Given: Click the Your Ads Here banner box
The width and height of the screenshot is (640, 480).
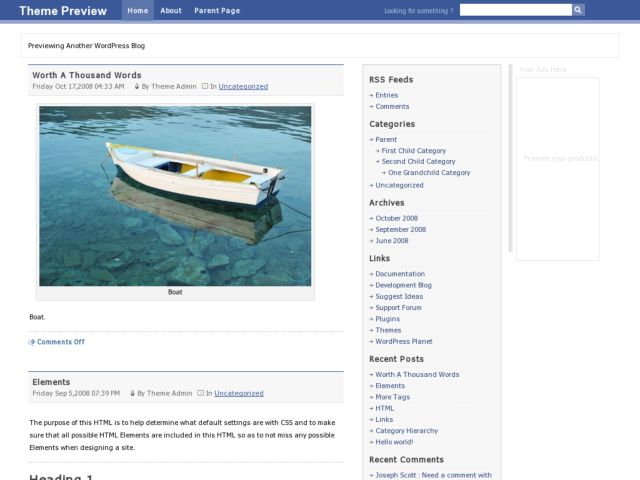Looking at the screenshot, I should coord(558,169).
